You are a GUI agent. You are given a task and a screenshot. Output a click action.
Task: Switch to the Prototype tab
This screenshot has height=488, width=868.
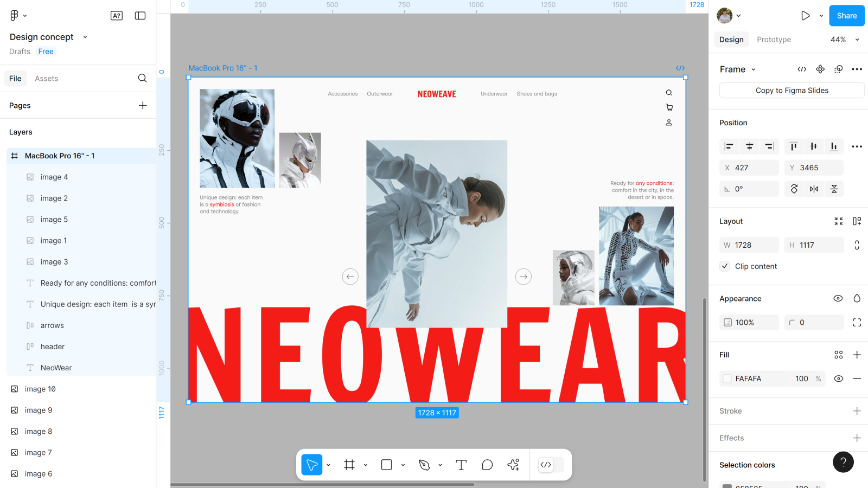pyautogui.click(x=774, y=40)
